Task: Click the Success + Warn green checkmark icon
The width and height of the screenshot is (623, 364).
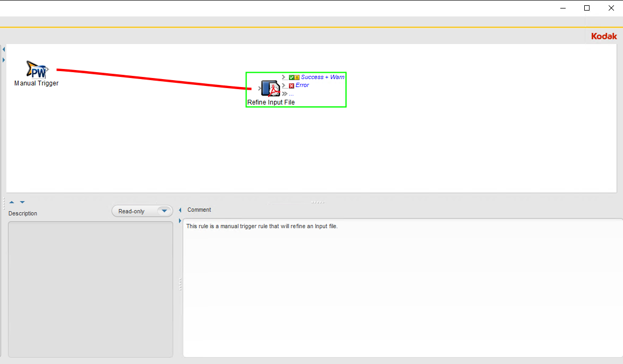Action: (x=292, y=77)
